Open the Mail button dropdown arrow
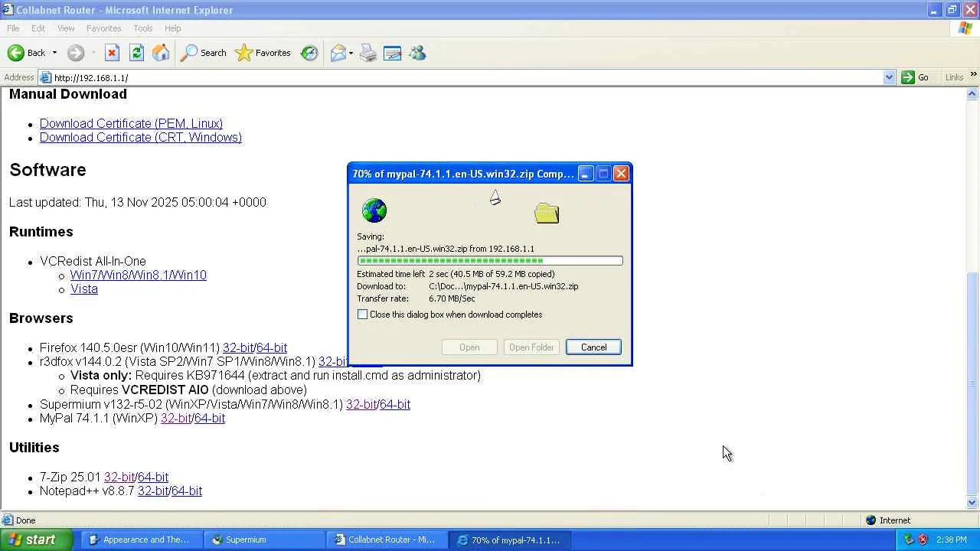 coord(351,53)
